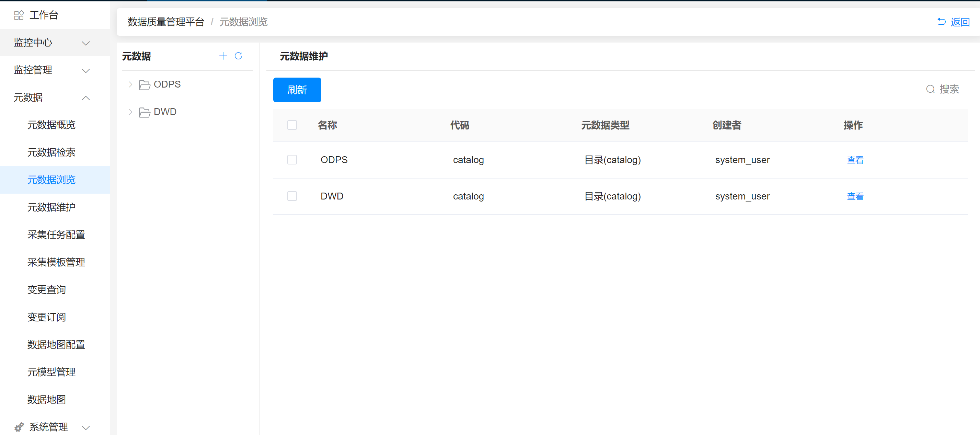The image size is (980, 435).
Task: Expand the 监控中心 menu chevron
Action: (x=86, y=43)
